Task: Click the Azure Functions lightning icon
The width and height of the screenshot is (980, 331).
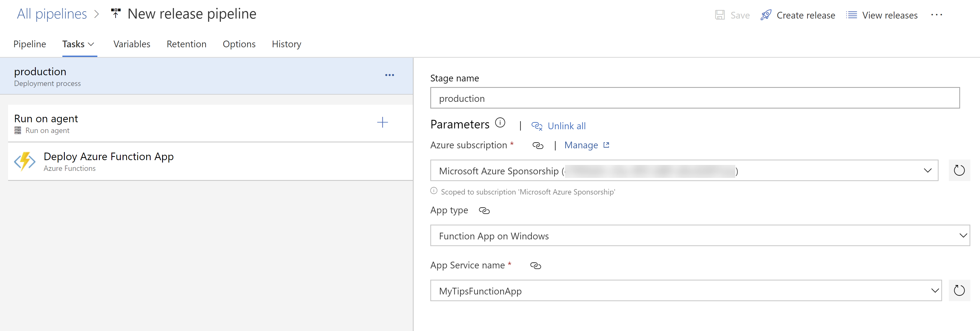Action: (x=25, y=161)
